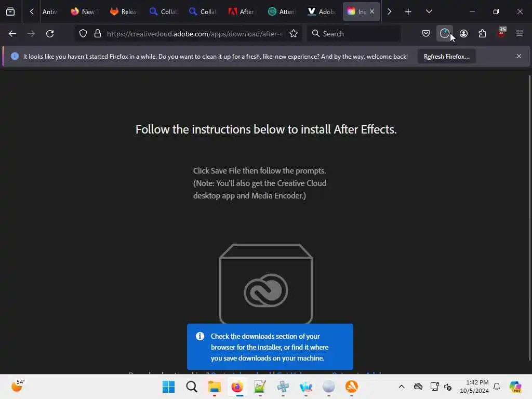Open the chart notepad taskbar app
532x399 pixels.
click(260, 387)
